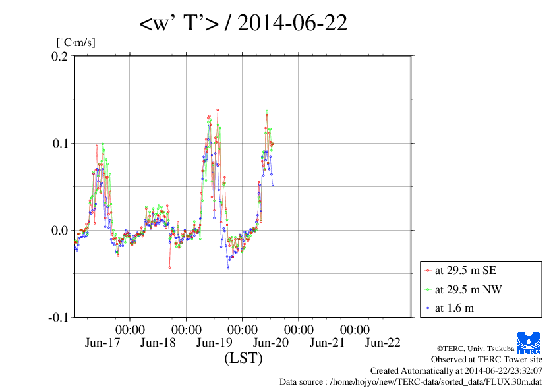Click the 'Jun-21' date label
Screen dimensions: 555x392
[x=327, y=343]
